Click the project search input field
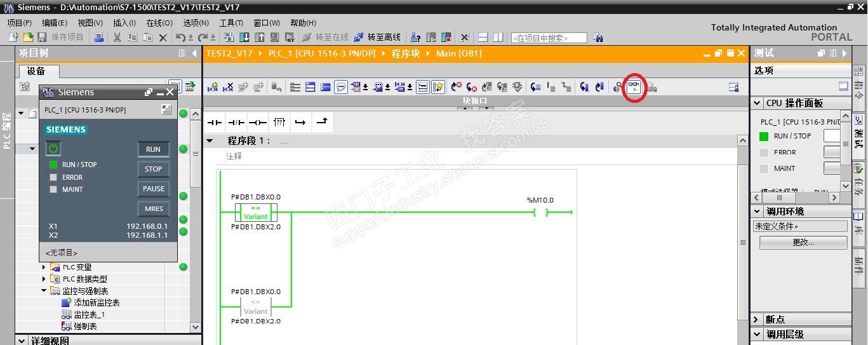This screenshot has height=345, width=868. coord(549,38)
